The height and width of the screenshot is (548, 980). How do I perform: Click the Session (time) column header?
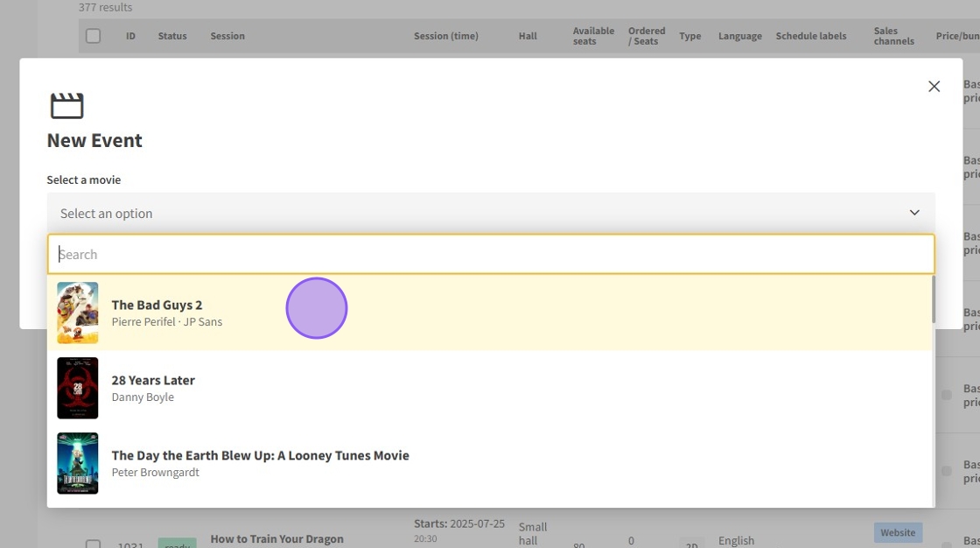[445, 36]
